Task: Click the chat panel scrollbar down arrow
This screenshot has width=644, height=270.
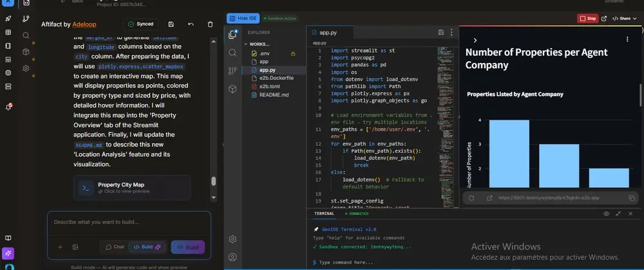Action: (x=214, y=197)
